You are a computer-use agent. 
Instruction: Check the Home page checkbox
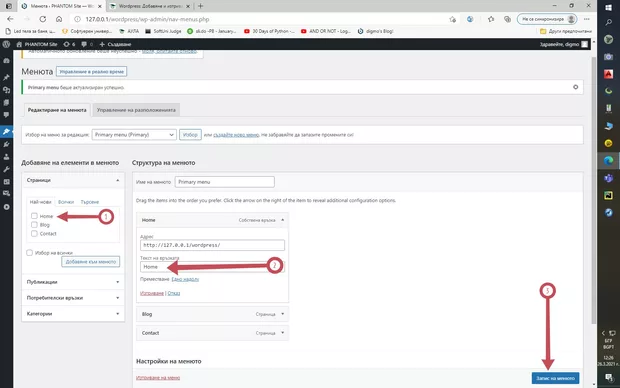34,216
